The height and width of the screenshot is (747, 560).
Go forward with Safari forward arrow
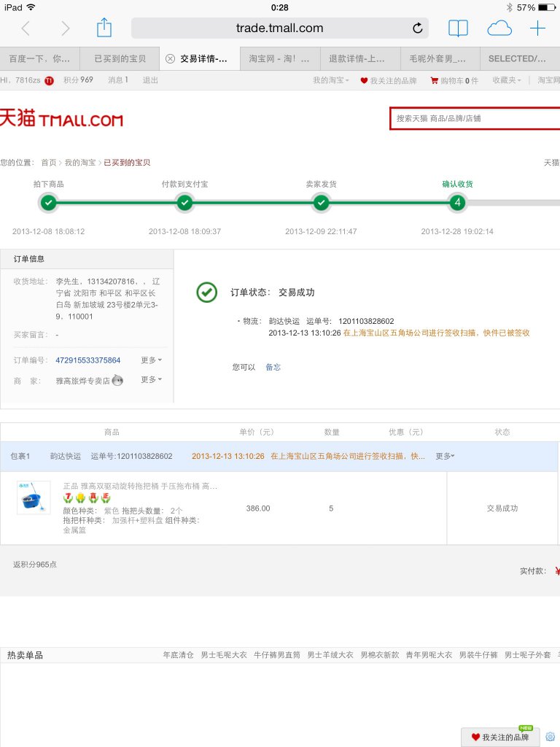65,28
